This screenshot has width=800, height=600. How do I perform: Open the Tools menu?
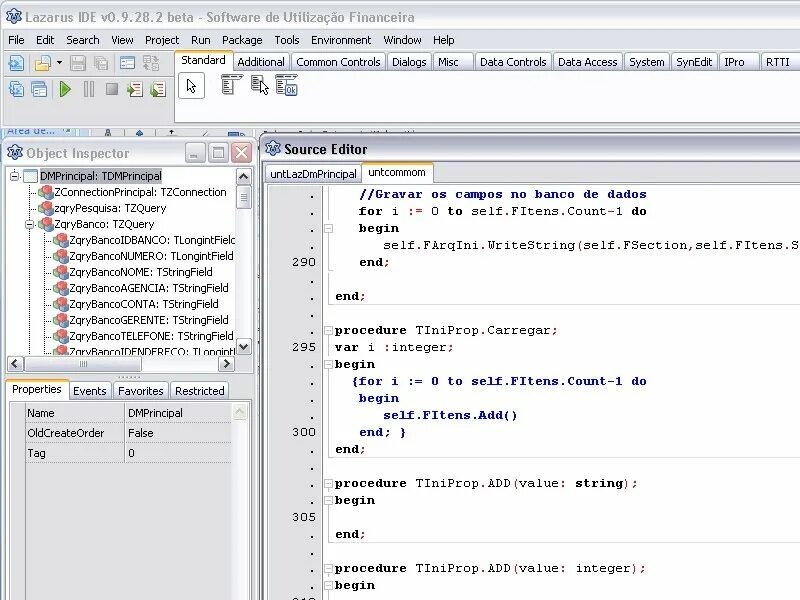point(287,40)
